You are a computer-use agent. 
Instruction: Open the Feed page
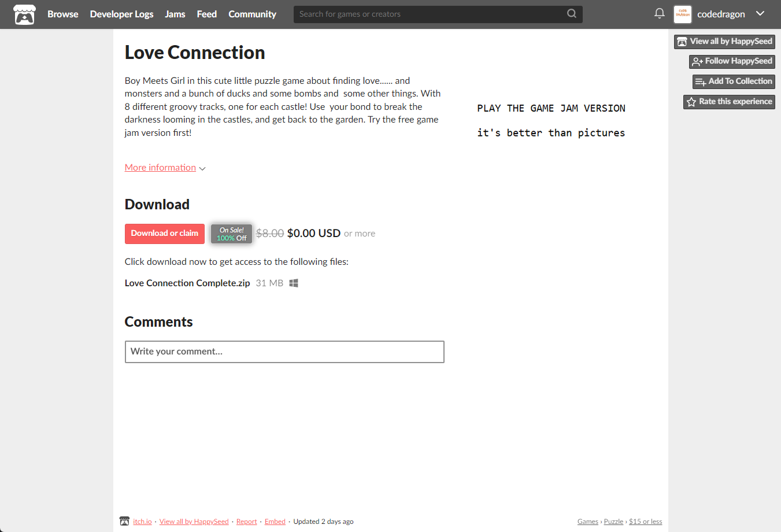tap(206, 14)
